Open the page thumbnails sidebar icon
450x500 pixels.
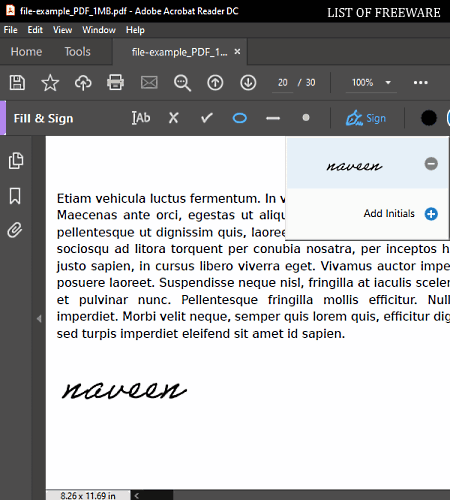coord(16,161)
